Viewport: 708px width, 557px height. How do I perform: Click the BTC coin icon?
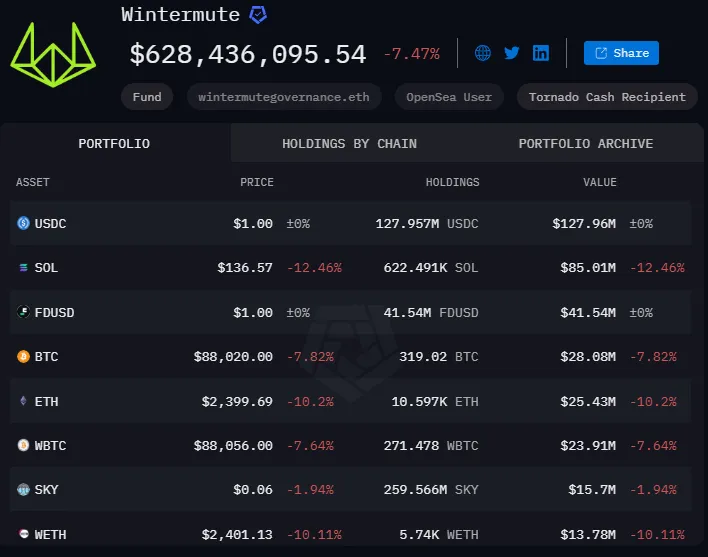[x=24, y=357]
